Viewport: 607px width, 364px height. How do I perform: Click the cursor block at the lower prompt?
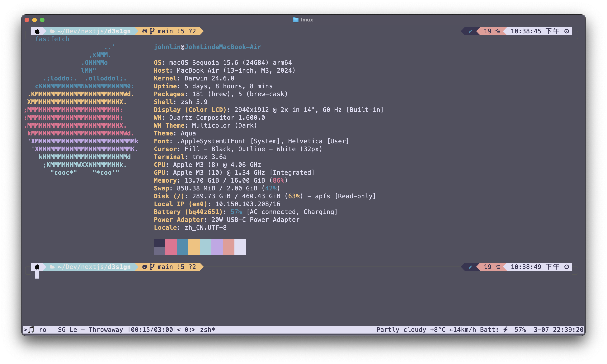point(37,275)
